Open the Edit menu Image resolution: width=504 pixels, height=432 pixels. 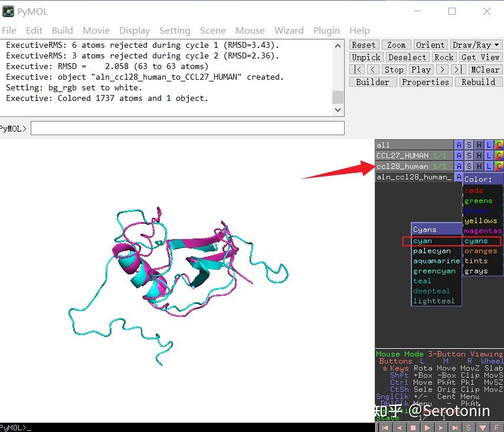click(34, 31)
